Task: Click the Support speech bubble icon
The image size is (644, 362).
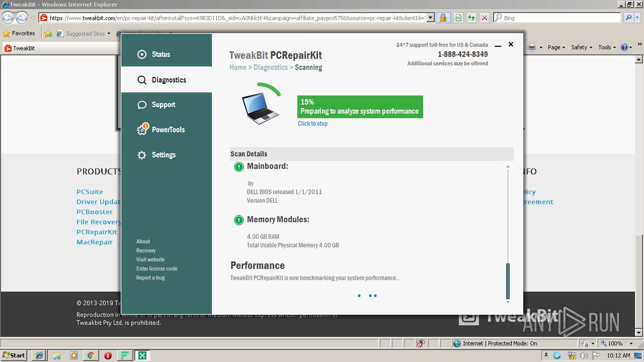Action: click(x=142, y=105)
